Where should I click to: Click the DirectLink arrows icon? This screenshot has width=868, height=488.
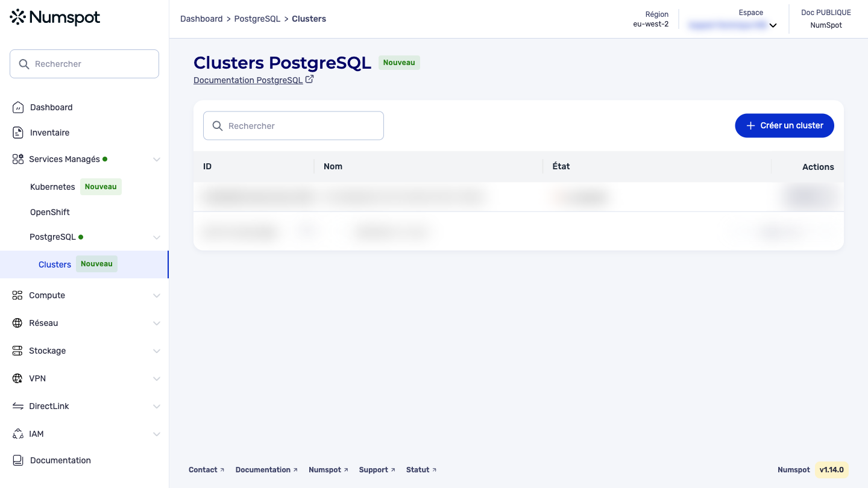click(17, 406)
